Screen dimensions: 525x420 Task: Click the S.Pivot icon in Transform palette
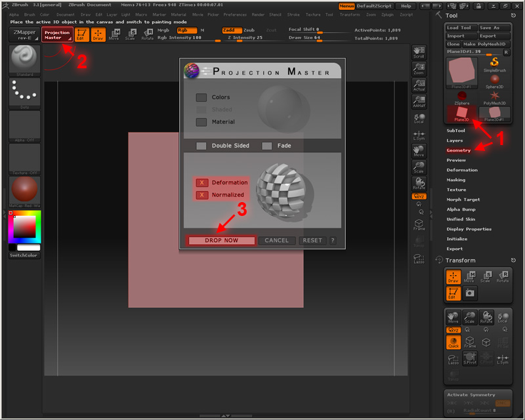(x=470, y=358)
